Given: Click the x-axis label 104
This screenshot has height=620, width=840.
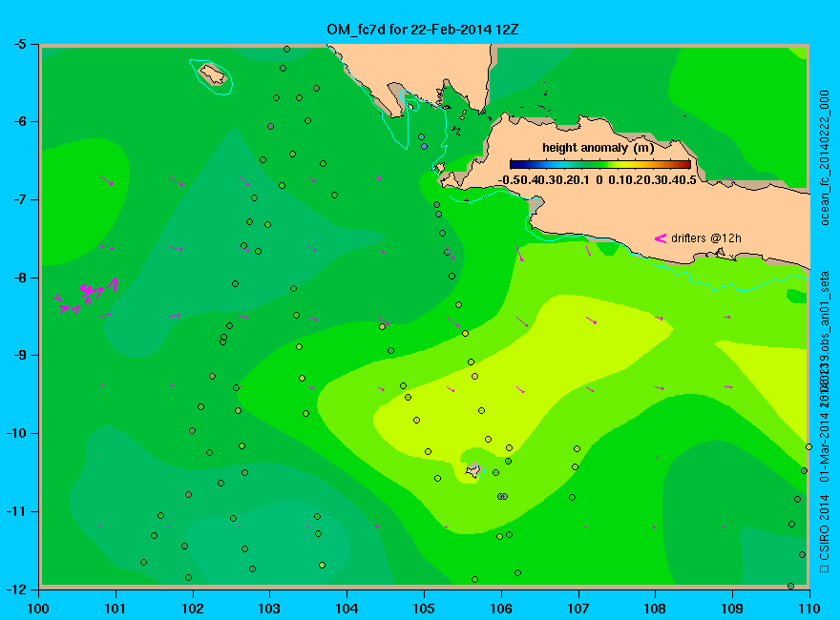Looking at the screenshot, I should coord(346,609).
